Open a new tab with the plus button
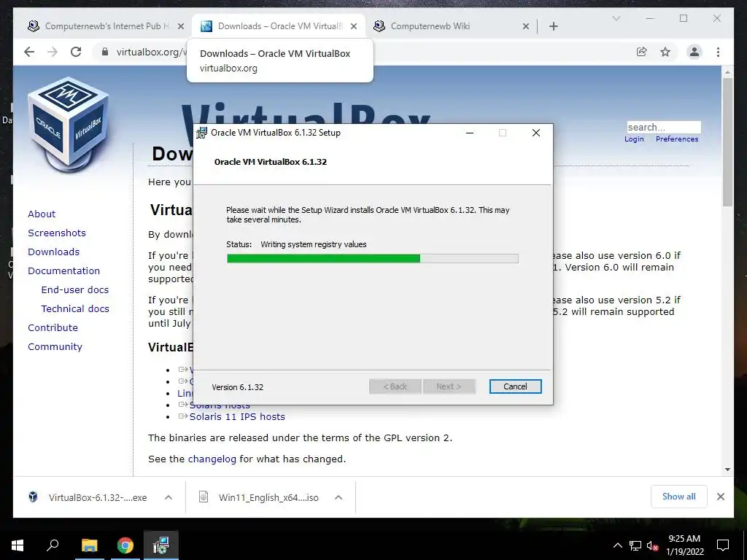 [x=554, y=26]
